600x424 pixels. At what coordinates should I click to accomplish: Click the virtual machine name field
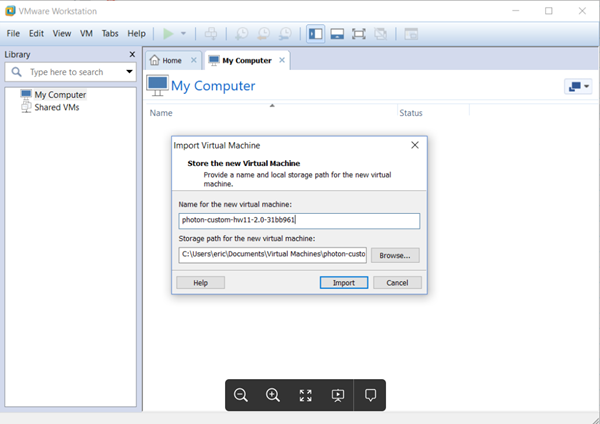tap(298, 221)
